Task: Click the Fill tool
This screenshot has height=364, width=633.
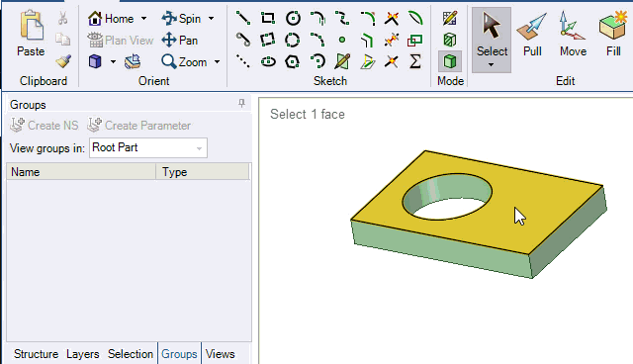Action: [x=613, y=35]
